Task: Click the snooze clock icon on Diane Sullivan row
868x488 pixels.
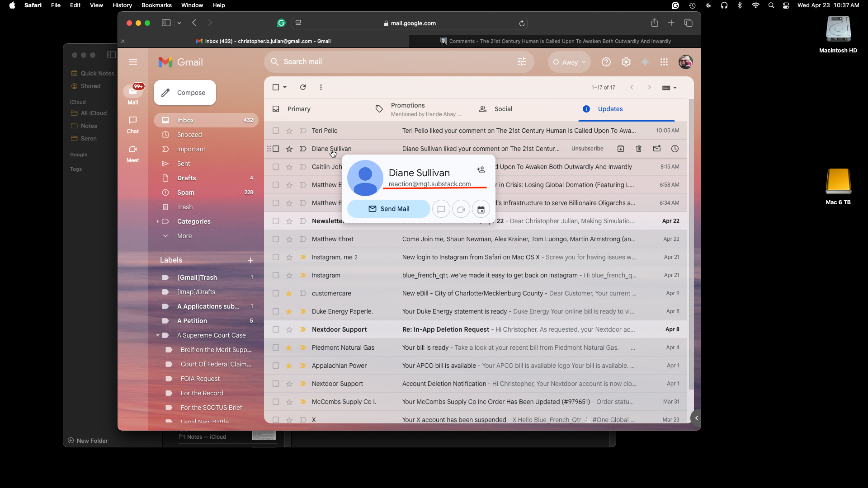Action: point(675,149)
